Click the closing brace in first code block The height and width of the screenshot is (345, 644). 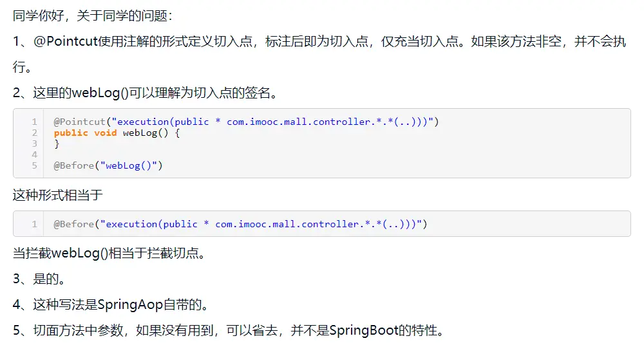57,144
